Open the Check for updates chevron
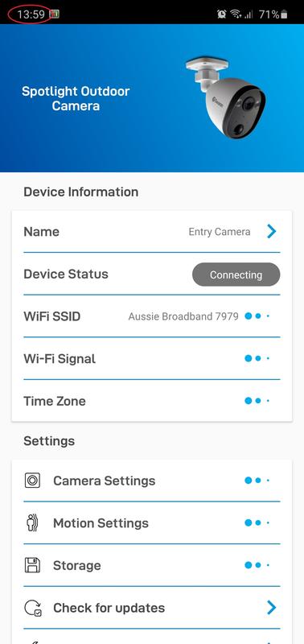Viewport: 304px width, 644px height. point(272,608)
